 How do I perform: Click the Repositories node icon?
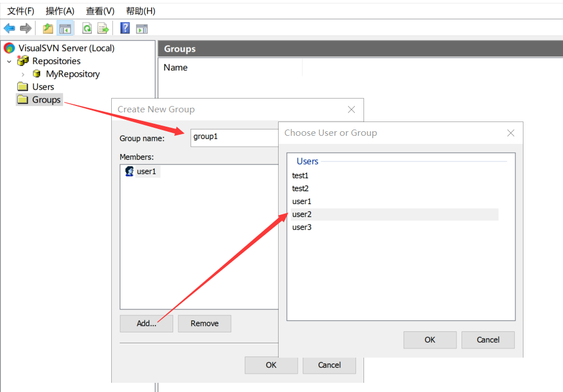tap(23, 61)
